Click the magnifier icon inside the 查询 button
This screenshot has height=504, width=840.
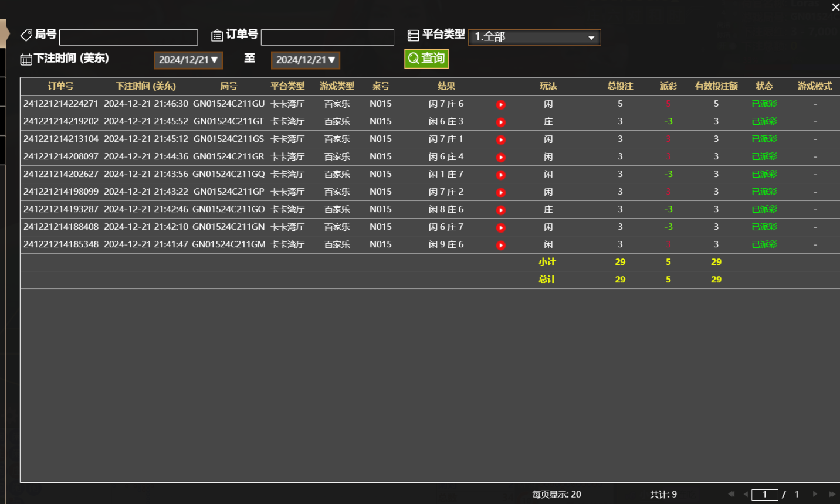point(414,59)
